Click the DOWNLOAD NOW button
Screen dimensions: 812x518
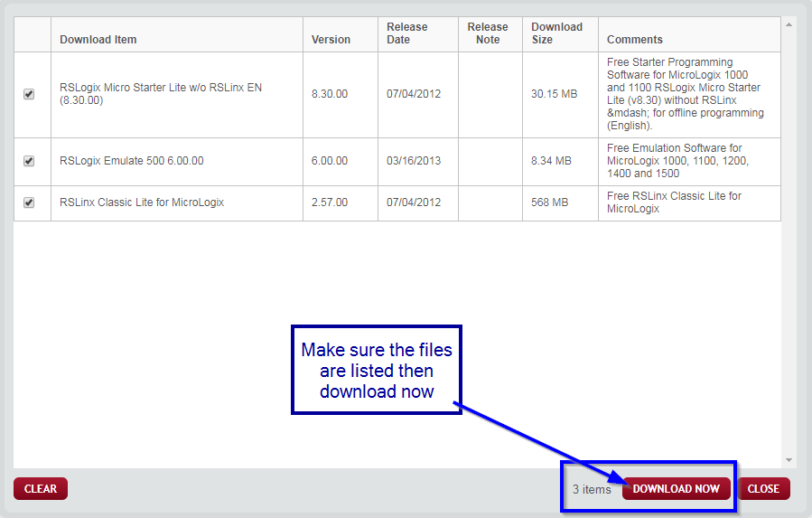point(677,489)
